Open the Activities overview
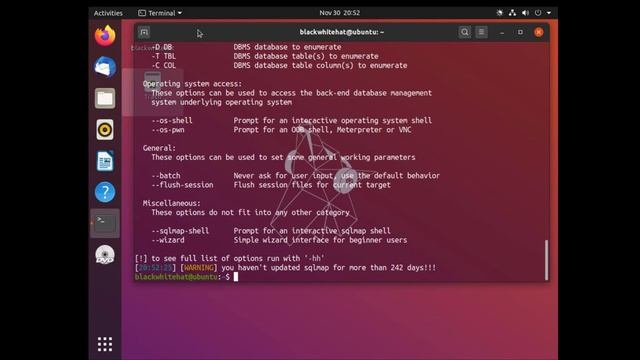The width and height of the screenshot is (640, 360). coord(108,13)
